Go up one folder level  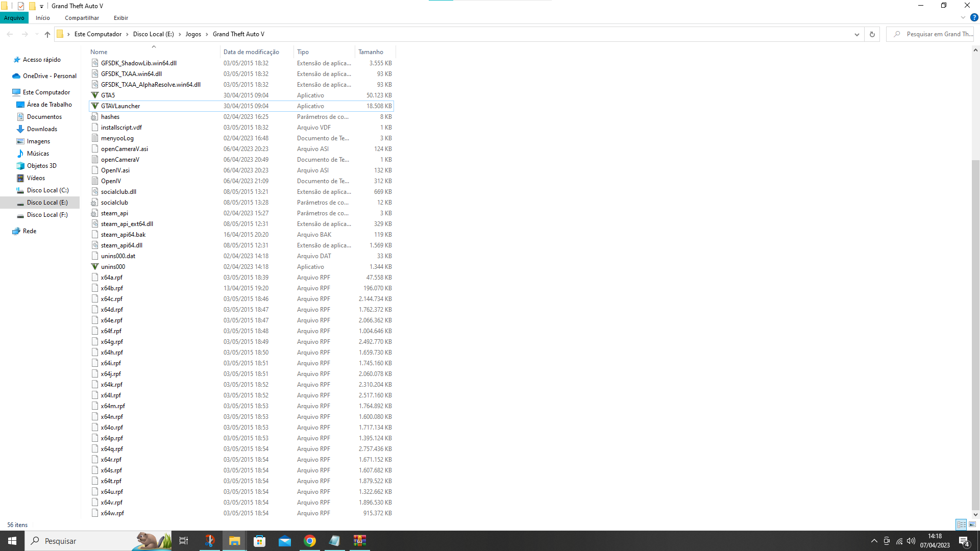(47, 34)
